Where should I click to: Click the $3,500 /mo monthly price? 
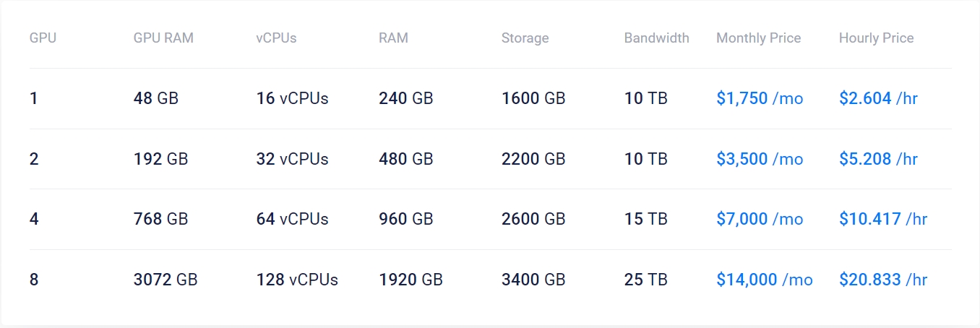pos(759,159)
